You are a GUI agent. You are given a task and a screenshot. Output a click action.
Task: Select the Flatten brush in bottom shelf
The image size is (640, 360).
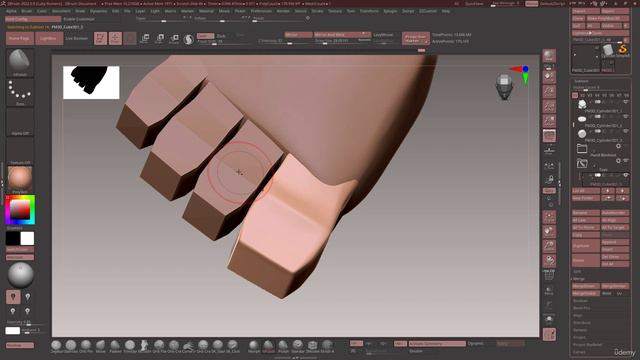click(115, 346)
